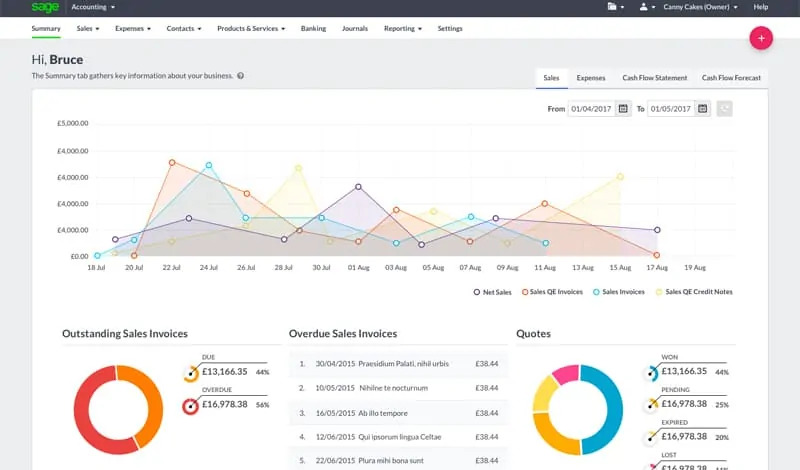Click the From date input field
The height and width of the screenshot is (470, 800).
[x=591, y=108]
